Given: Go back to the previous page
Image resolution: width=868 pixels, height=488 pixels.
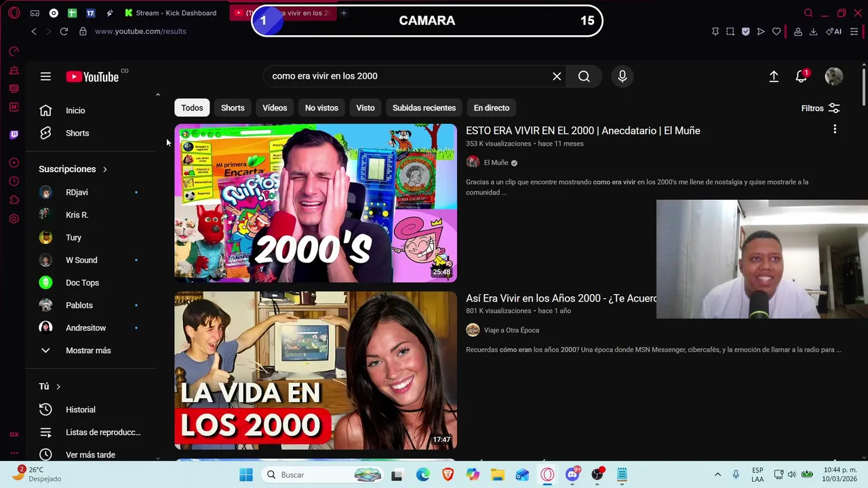Looking at the screenshot, I should coord(34,31).
